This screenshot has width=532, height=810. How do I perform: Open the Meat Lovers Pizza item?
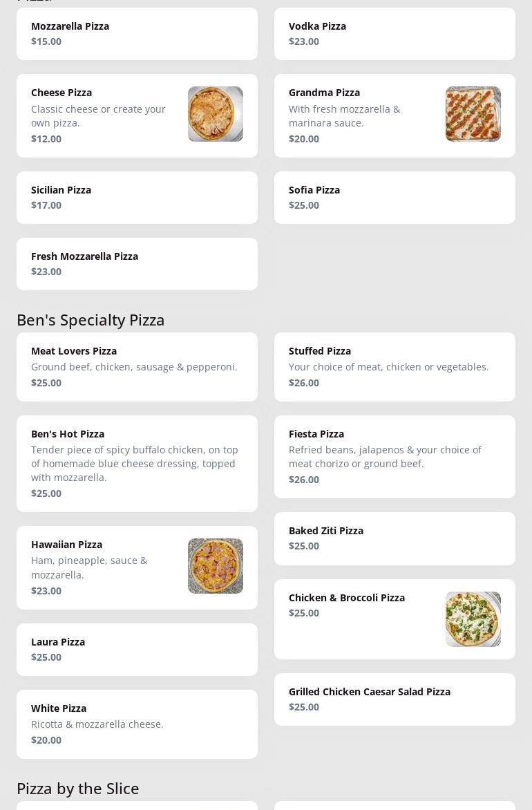(x=137, y=367)
